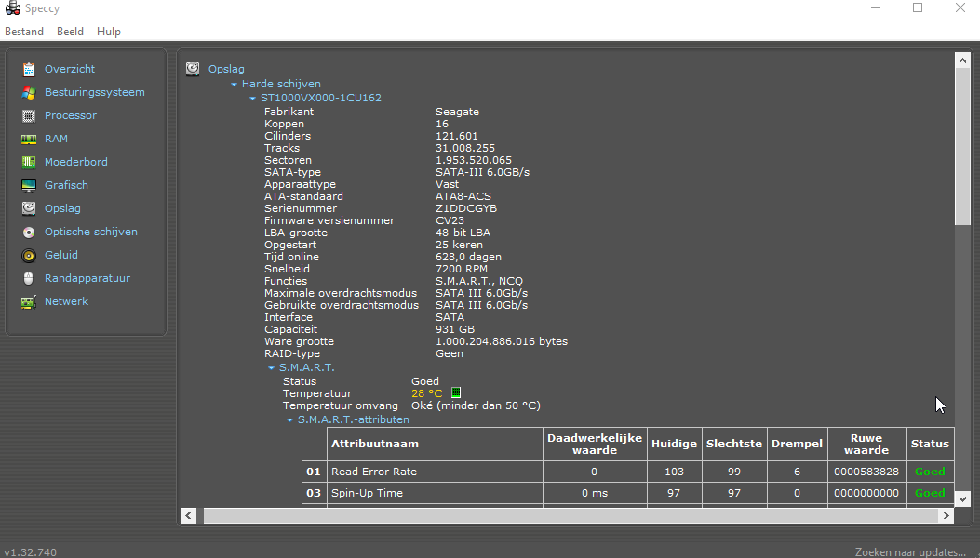Click the Geluid speaker icon
980x558 pixels.
(x=29, y=255)
